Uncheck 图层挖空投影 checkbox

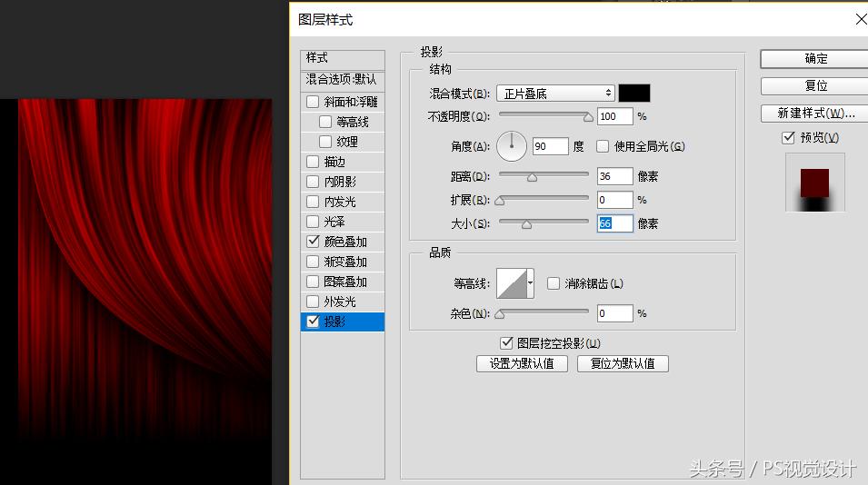[506, 343]
